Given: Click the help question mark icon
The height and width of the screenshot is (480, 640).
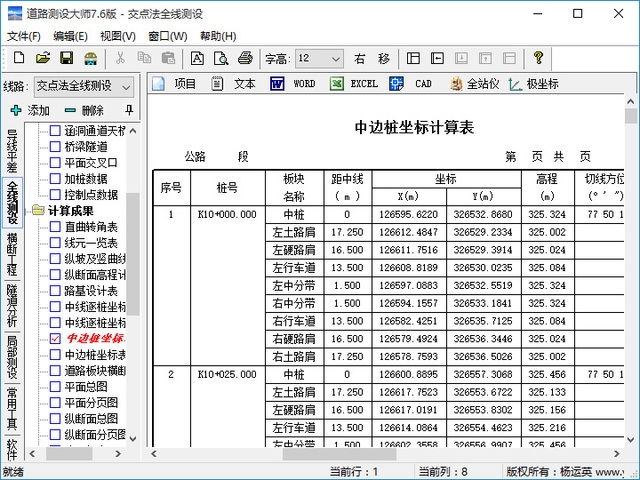Looking at the screenshot, I should pos(538,59).
